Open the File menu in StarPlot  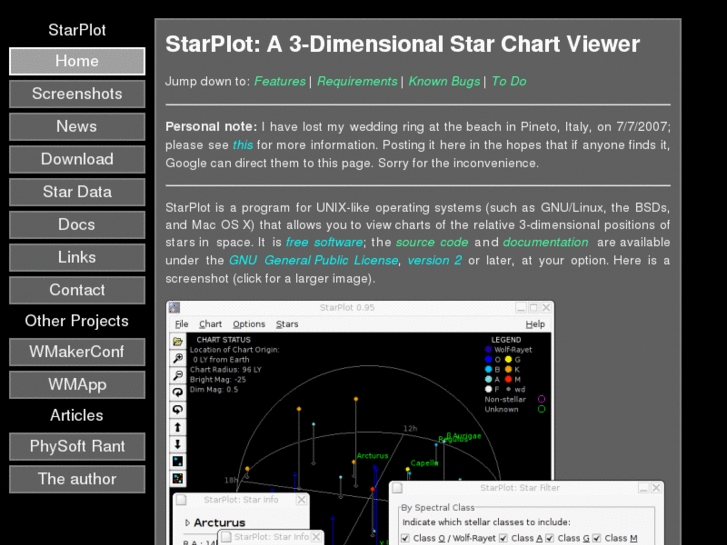pos(181,324)
